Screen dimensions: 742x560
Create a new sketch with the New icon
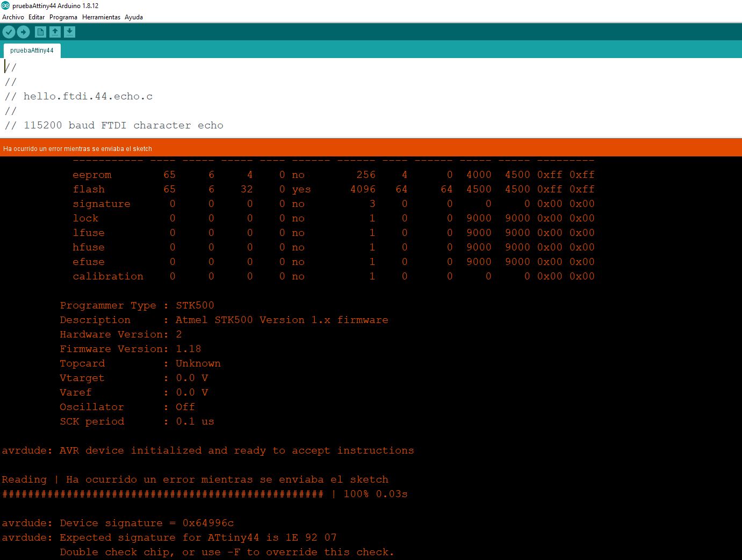40,32
